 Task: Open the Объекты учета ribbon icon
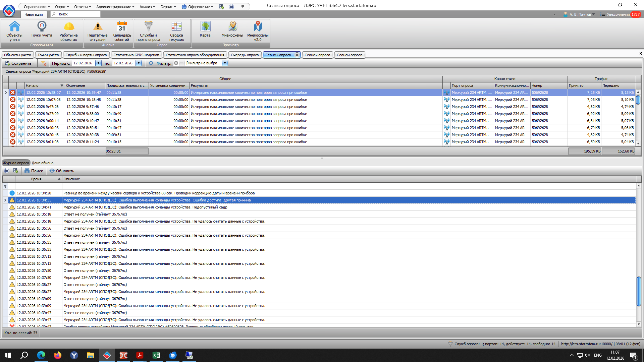click(x=14, y=27)
